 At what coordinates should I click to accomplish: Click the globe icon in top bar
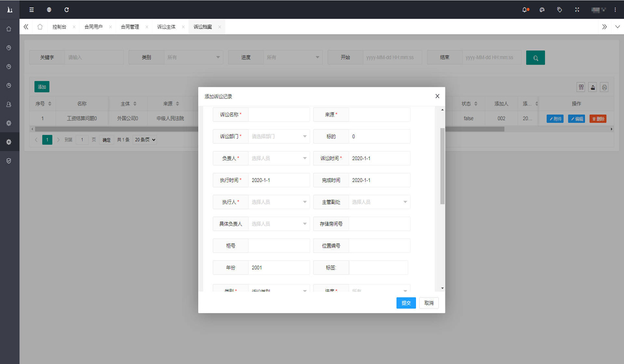[x=49, y=10]
